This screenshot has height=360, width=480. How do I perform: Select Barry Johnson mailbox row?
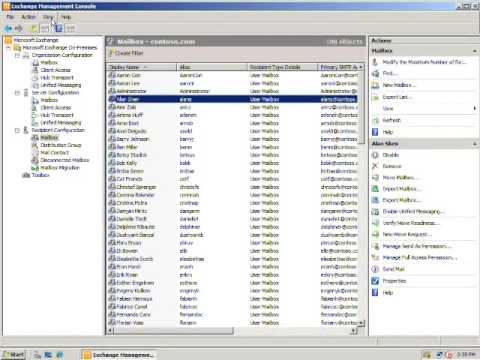click(x=233, y=139)
